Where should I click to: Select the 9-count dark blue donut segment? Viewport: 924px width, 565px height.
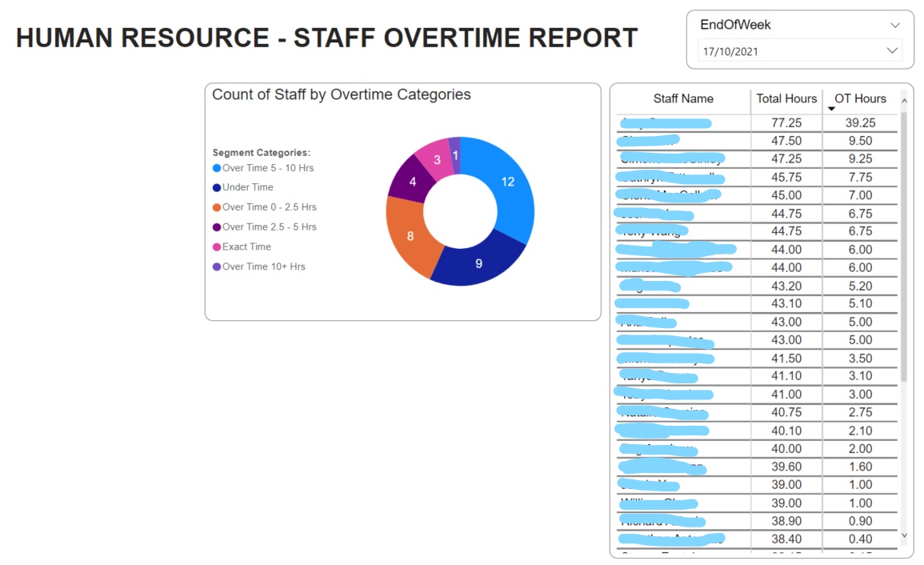479,263
